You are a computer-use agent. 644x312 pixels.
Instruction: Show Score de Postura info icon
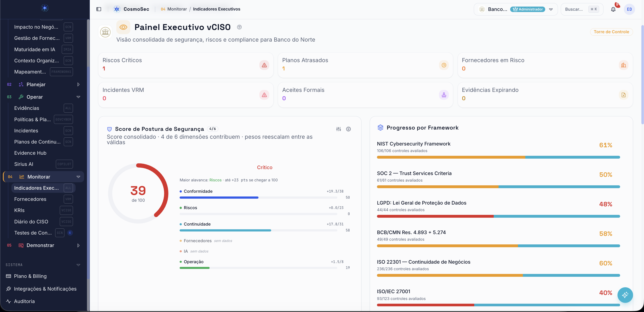(x=348, y=129)
